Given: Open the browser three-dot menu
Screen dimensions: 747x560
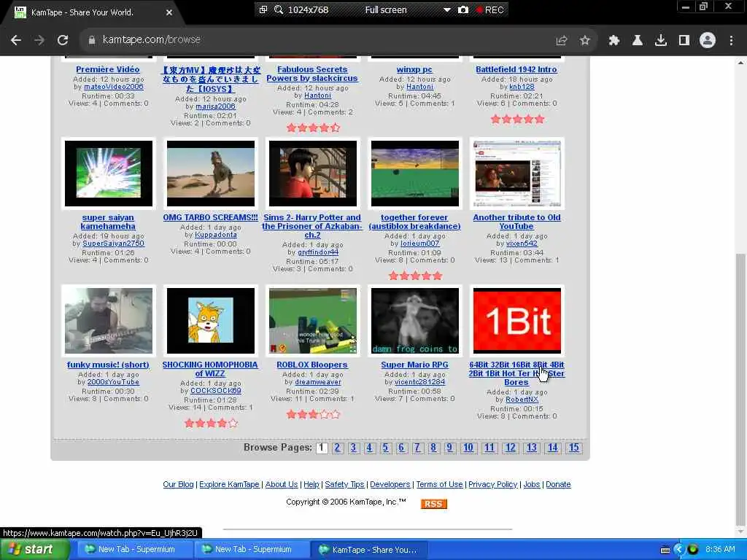Looking at the screenshot, I should tap(731, 41).
